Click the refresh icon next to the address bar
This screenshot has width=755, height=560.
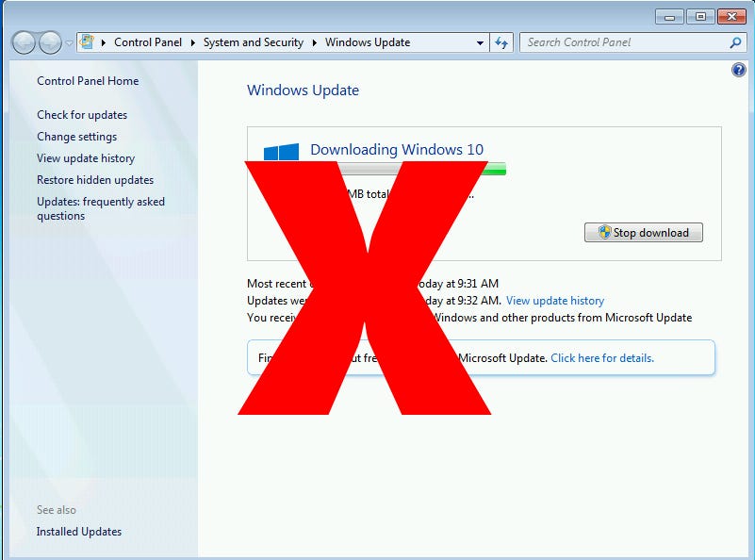(x=502, y=42)
